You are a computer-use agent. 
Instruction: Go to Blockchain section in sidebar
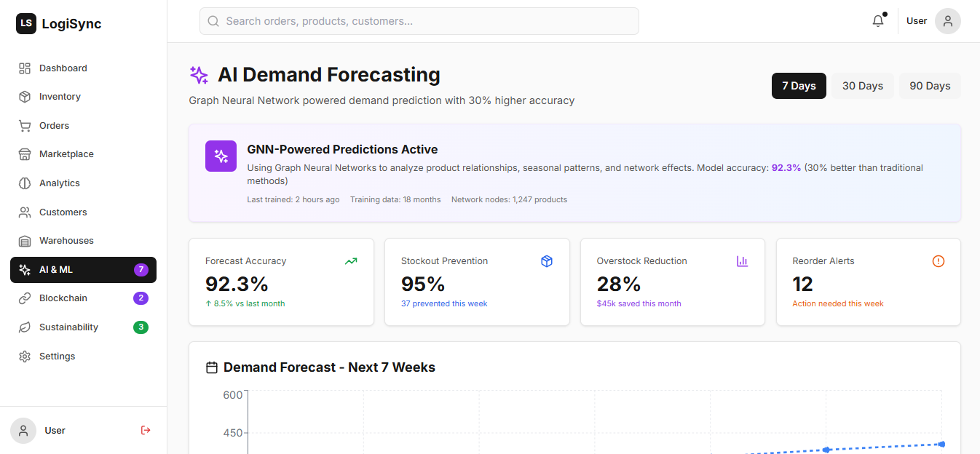(x=63, y=298)
